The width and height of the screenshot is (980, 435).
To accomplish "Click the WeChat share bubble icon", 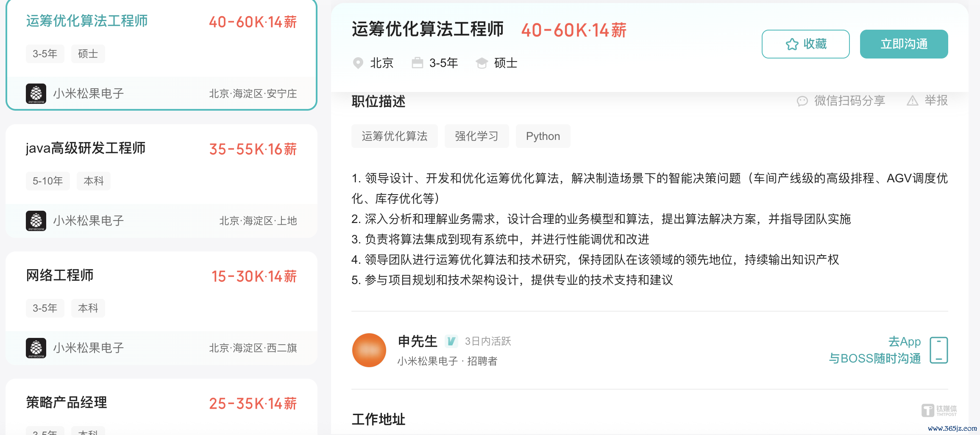I will (802, 101).
